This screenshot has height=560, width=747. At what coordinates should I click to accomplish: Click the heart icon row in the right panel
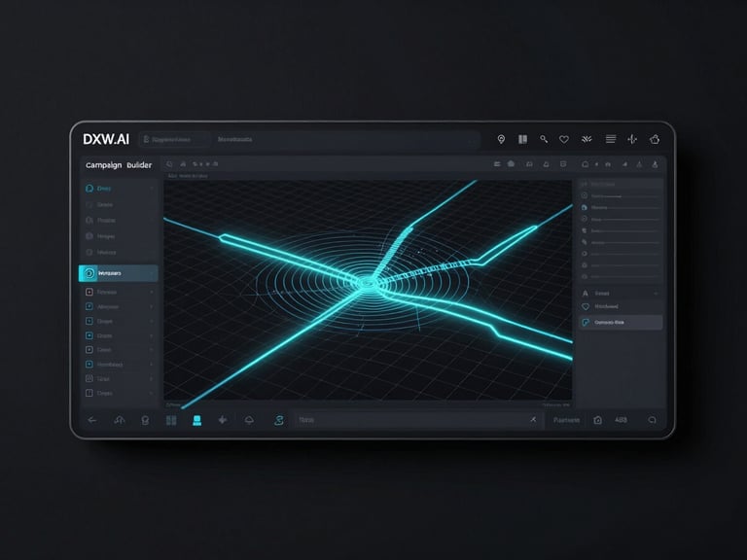tap(621, 306)
